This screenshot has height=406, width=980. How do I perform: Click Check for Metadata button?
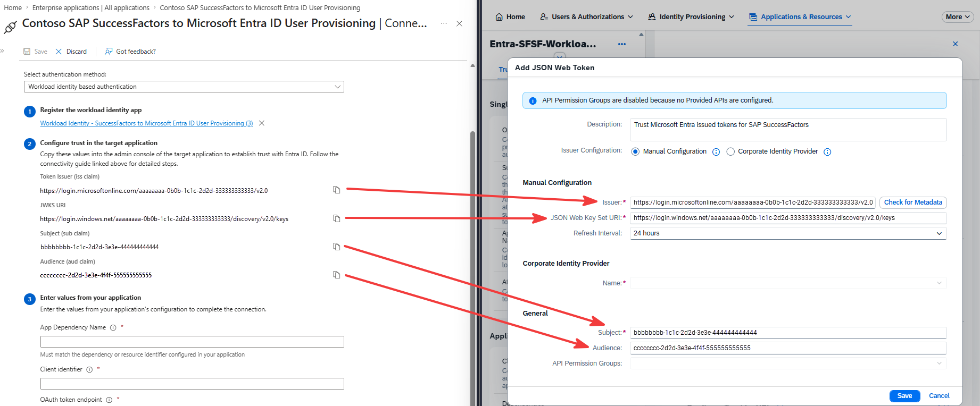(913, 202)
